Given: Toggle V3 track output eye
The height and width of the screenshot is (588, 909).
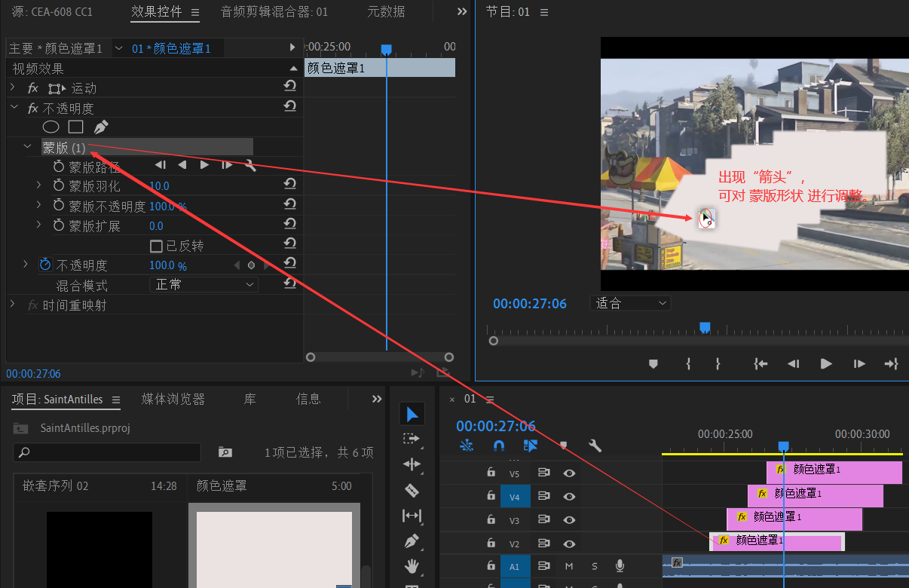Looking at the screenshot, I should click(569, 520).
